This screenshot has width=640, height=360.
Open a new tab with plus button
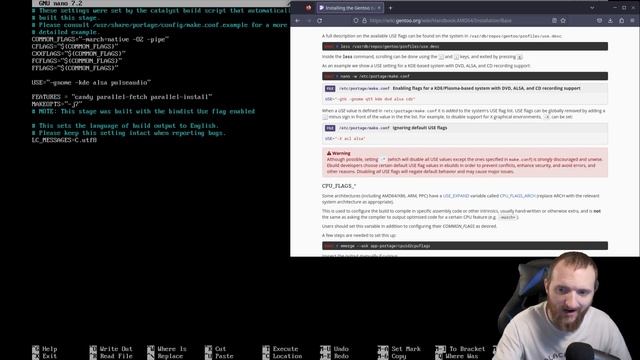(x=390, y=8)
